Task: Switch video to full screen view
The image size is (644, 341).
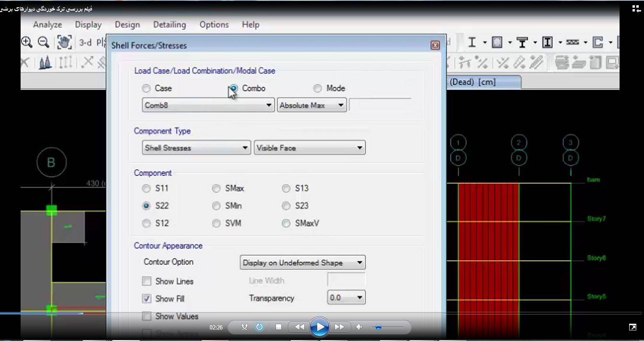Action: [x=632, y=327]
